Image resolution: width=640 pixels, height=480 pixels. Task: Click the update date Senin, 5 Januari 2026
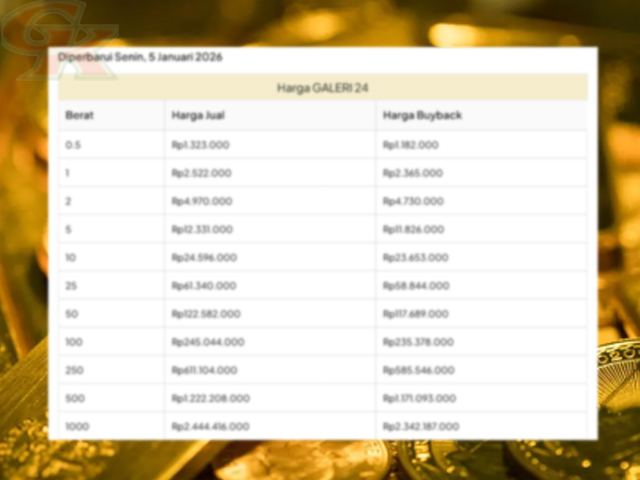click(x=140, y=57)
